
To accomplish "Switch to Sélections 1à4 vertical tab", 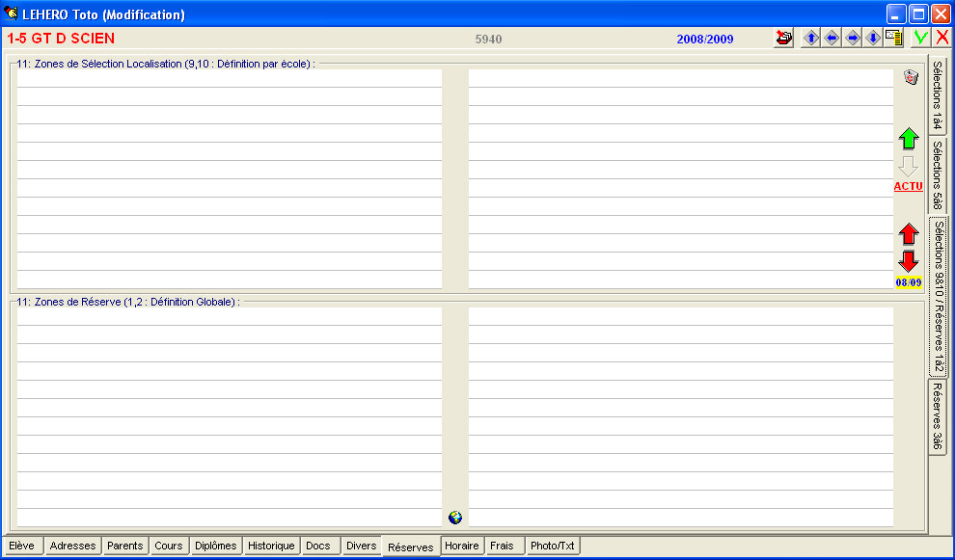I will coord(938,95).
